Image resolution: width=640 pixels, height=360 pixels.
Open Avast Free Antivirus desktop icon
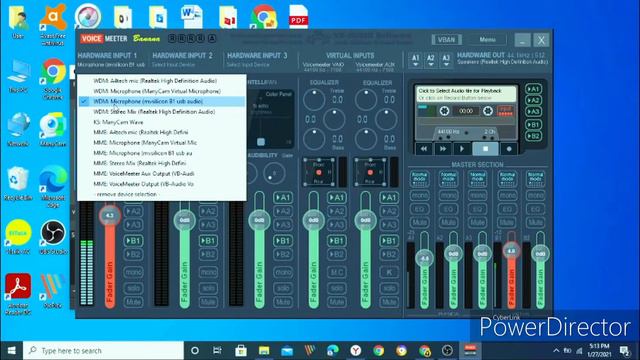(53, 24)
